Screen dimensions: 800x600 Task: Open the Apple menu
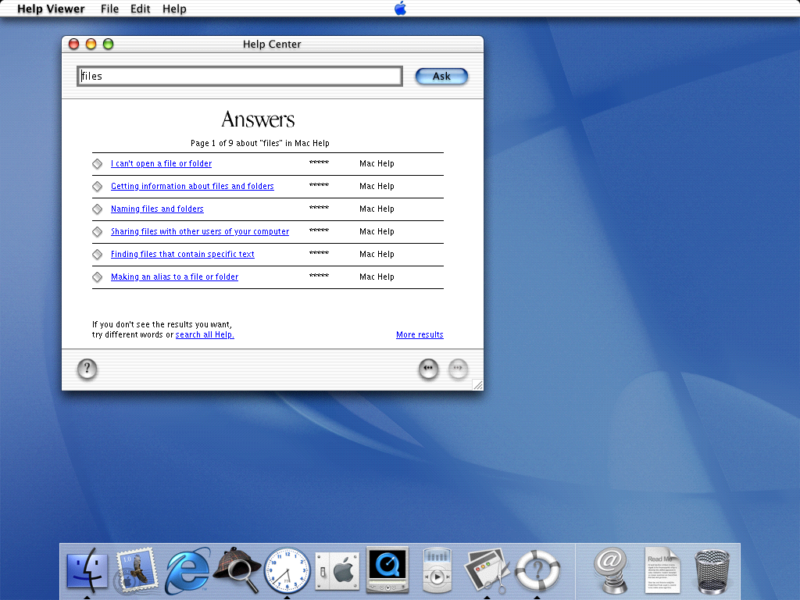tap(399, 8)
